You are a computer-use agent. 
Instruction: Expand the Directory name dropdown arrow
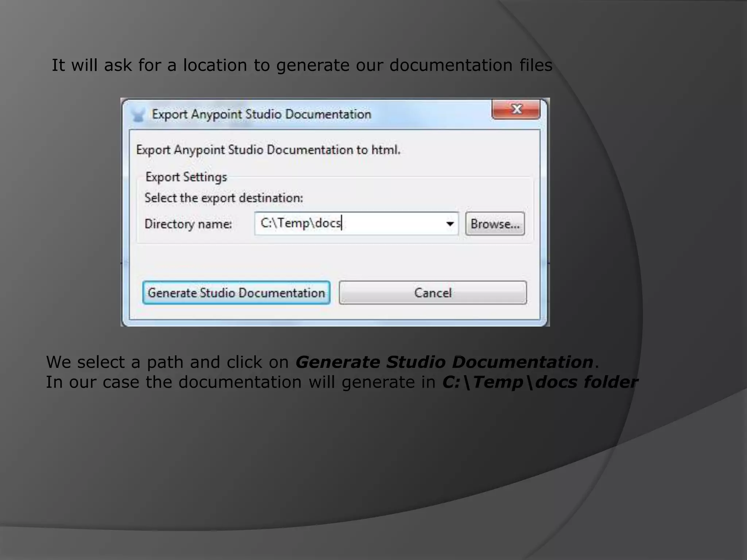pos(450,223)
